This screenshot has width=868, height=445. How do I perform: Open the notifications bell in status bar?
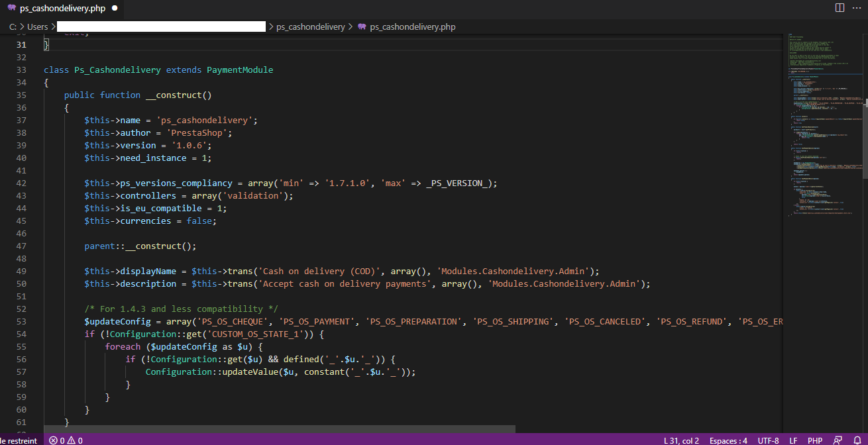pos(857,440)
